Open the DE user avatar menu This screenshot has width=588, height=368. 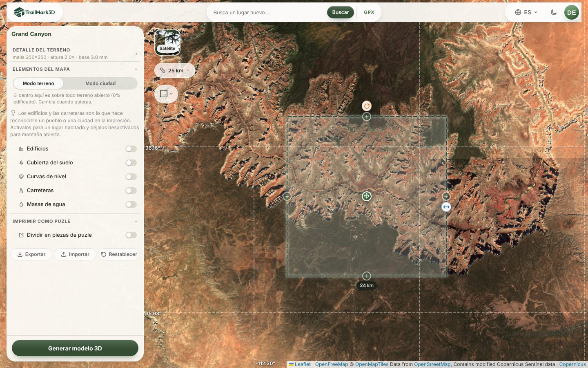click(x=572, y=12)
